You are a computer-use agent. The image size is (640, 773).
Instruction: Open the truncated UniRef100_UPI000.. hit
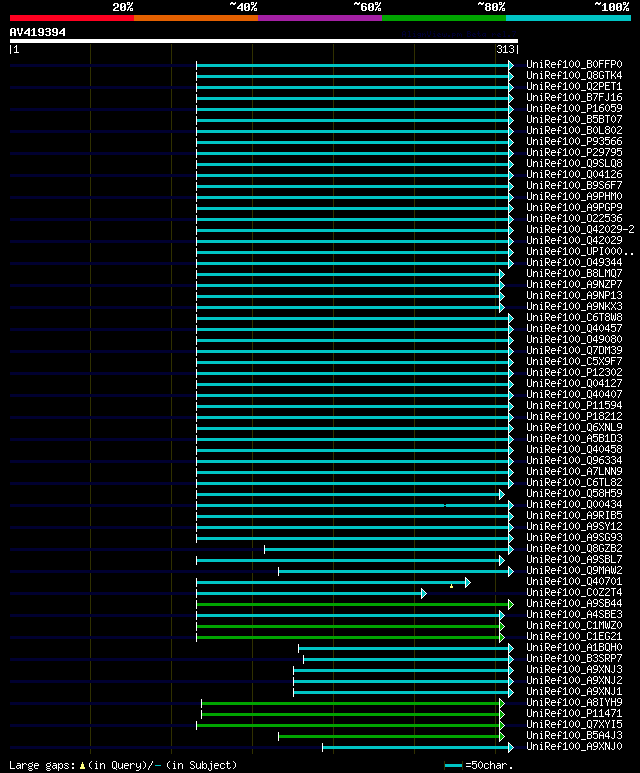580,251
